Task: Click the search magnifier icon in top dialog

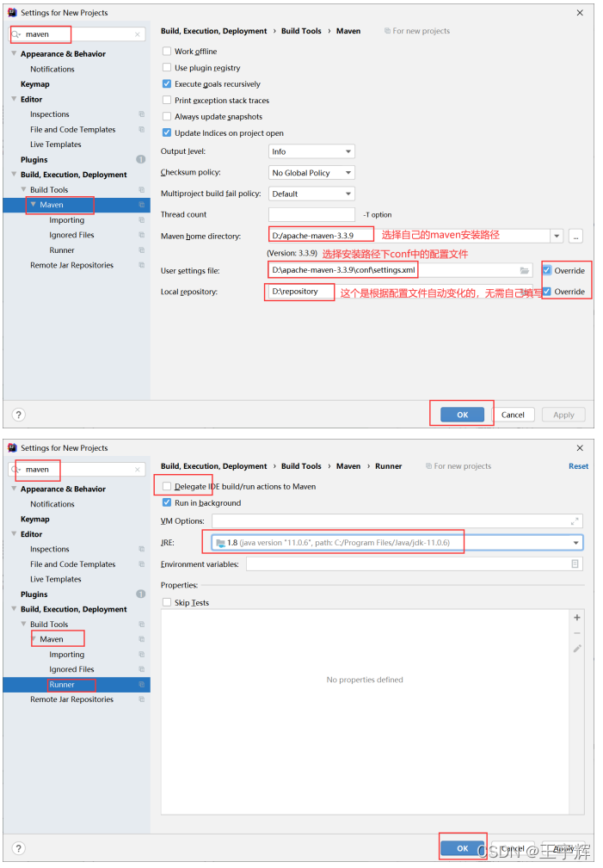Action: tap(16, 34)
